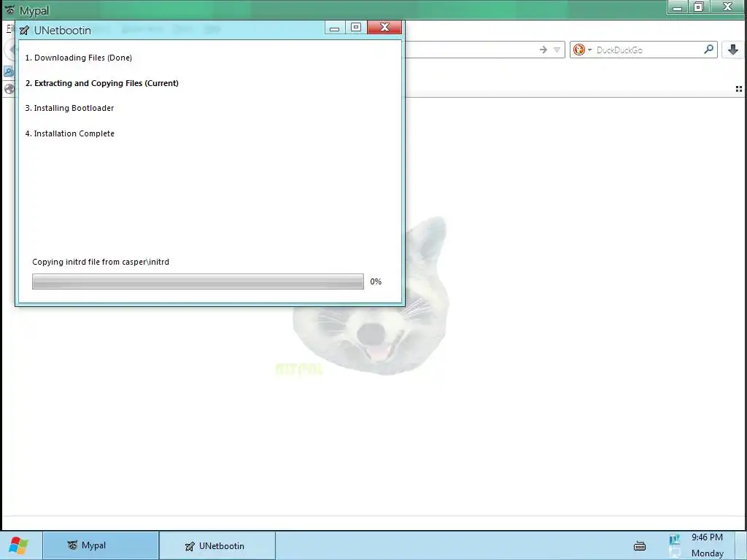Viewport: 747px width, 560px height.
Task: Click "4. Installation Complete" step
Action: pyautogui.click(x=69, y=133)
